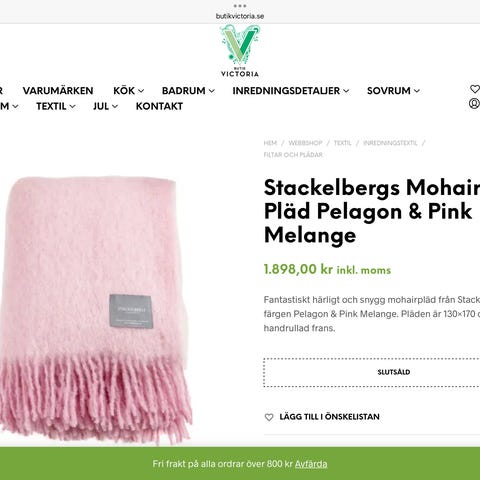This screenshot has height=480, width=480.
Task: Open FILTAR OCH PLÄDAR breadcrumb link
Action: [x=293, y=155]
